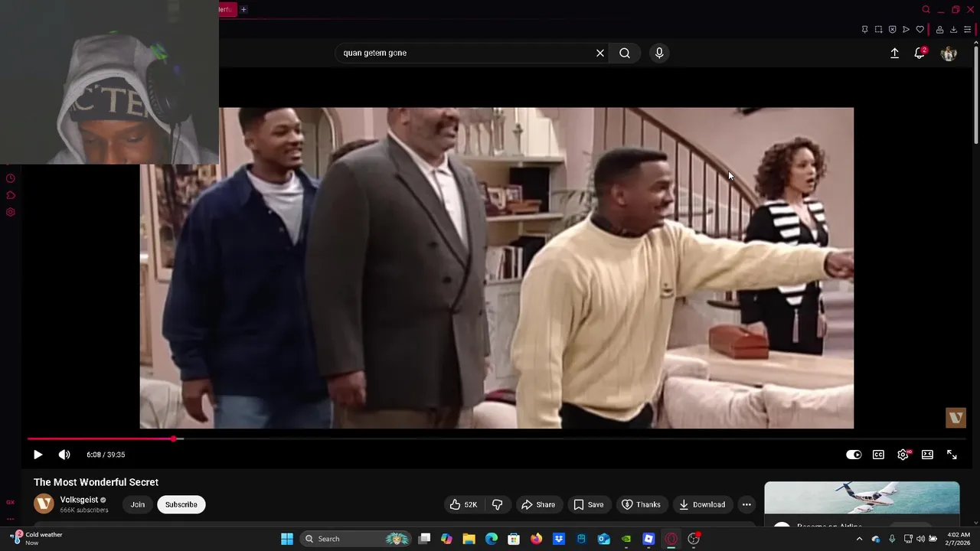Screen dimensions: 980x551
Task: Click the video title 'The Most Wonderful Secret'
Action: click(x=96, y=482)
